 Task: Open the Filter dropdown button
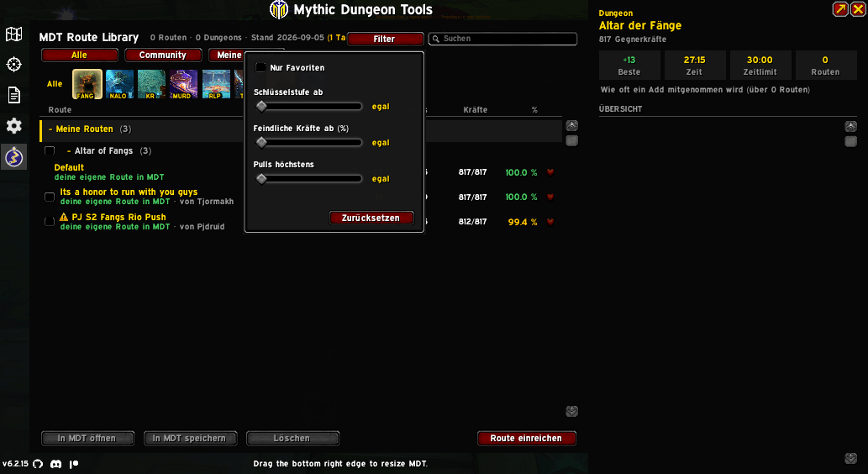[x=385, y=39]
